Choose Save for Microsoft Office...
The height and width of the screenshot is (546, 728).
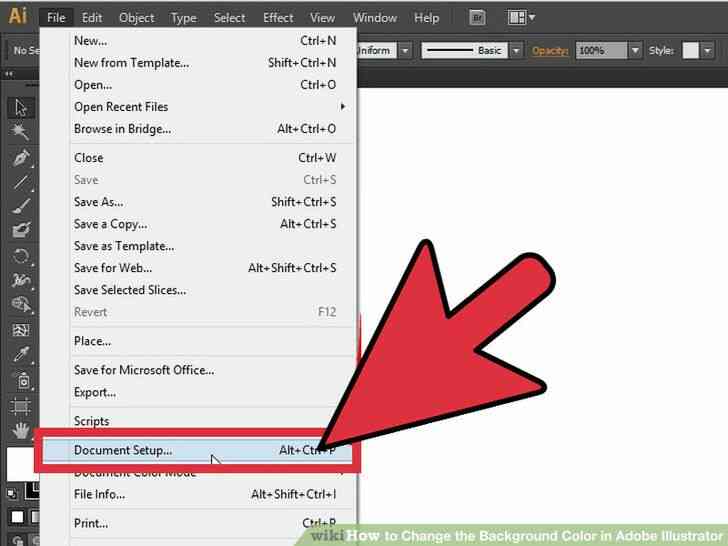(199, 370)
